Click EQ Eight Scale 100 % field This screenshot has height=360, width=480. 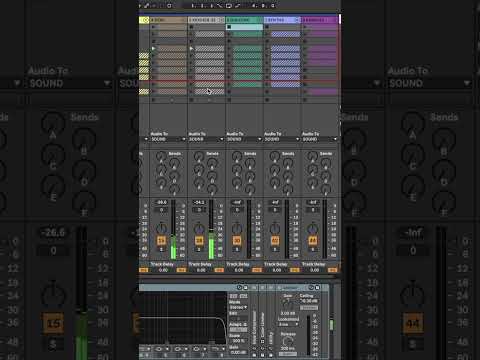(x=238, y=341)
